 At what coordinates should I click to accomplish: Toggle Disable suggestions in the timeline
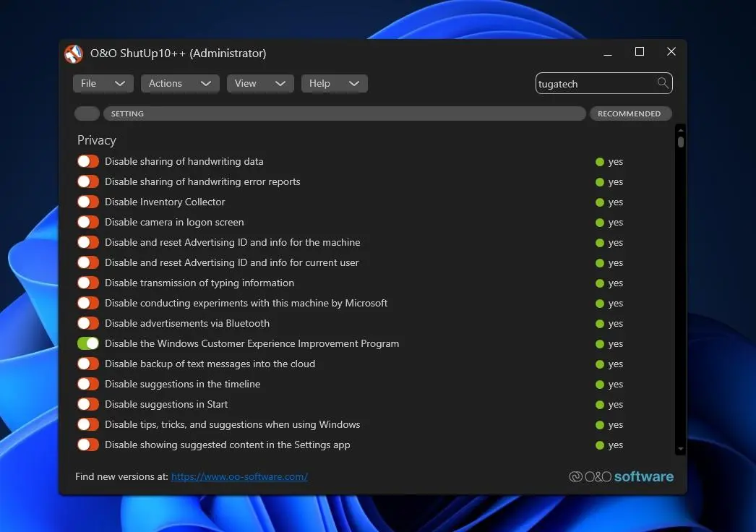point(87,384)
